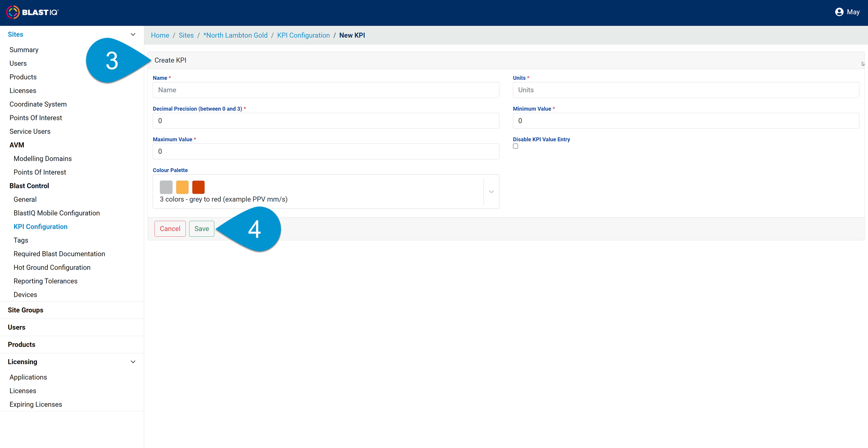Open *North Lambton Gold breadcrumb
This screenshot has width=868, height=448.
pos(235,35)
